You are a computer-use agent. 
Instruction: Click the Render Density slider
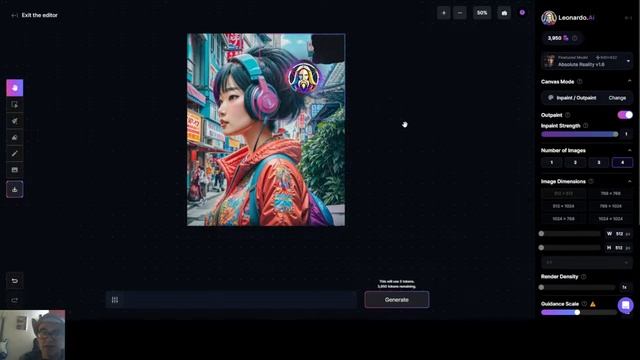pyautogui.click(x=578, y=287)
